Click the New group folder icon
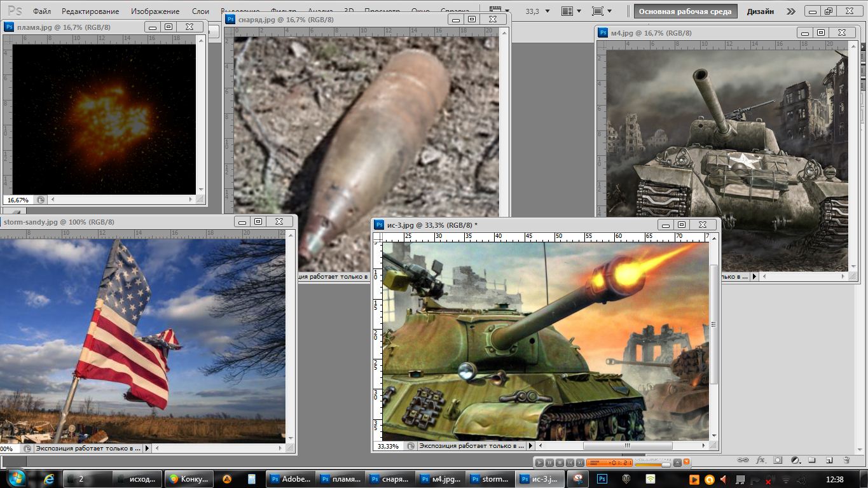Viewport: 868px width, 488px height. (x=811, y=459)
